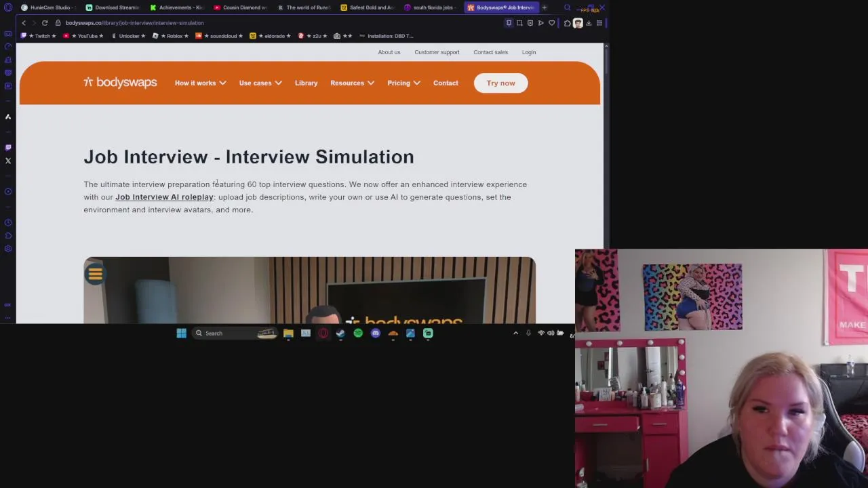Open Twitch from the Opera sidebar
Viewport: 868px width, 488px height.
pyautogui.click(x=8, y=147)
